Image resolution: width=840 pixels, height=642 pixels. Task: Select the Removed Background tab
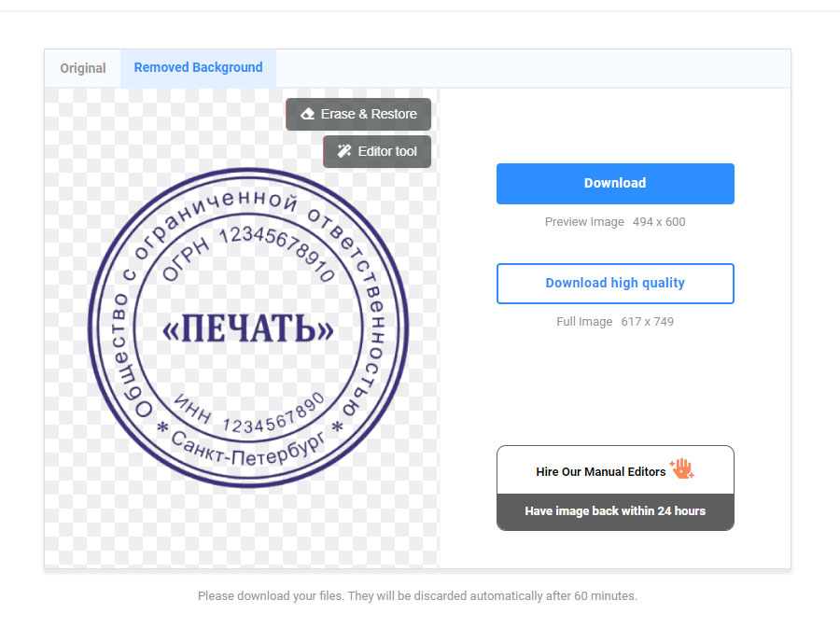coord(198,68)
